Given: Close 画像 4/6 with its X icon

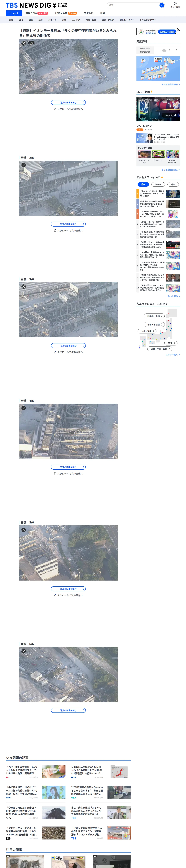Looking at the screenshot, I should click(24, 408).
